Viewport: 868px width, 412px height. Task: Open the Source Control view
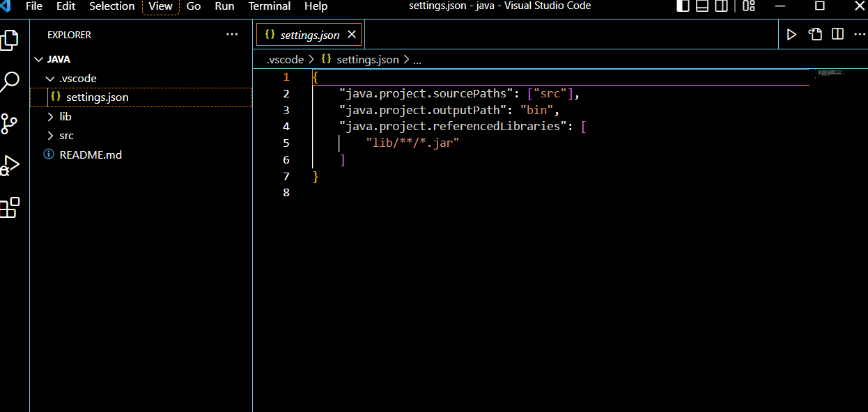coord(10,124)
